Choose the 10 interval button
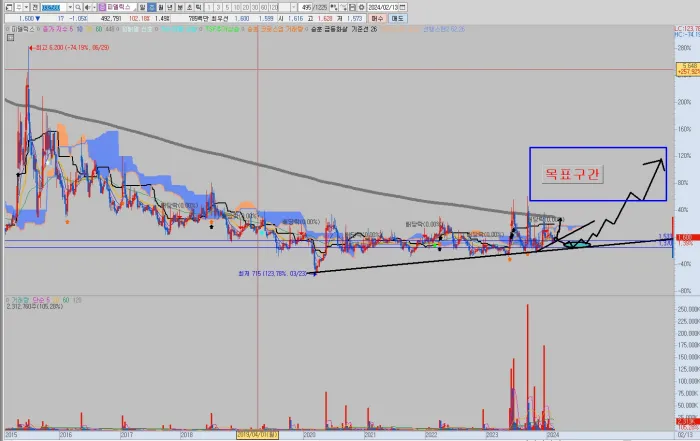Viewport: 700px width, 441px height. click(237, 7)
